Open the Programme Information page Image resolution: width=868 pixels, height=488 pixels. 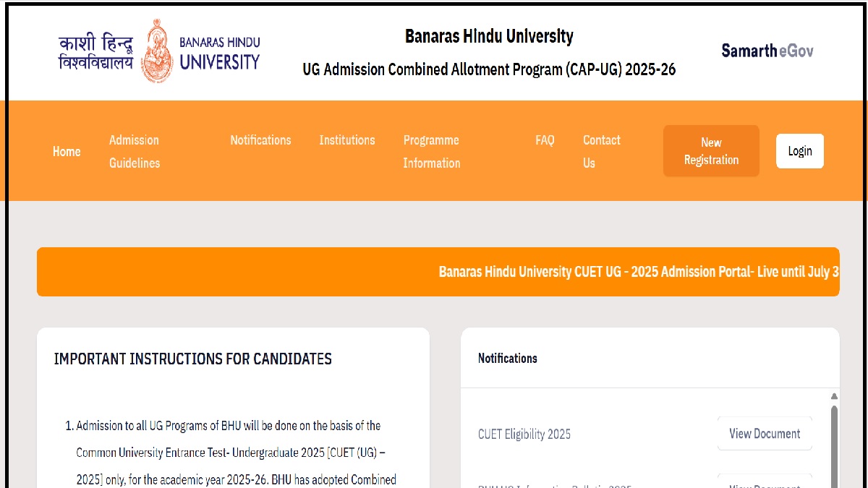(x=431, y=151)
